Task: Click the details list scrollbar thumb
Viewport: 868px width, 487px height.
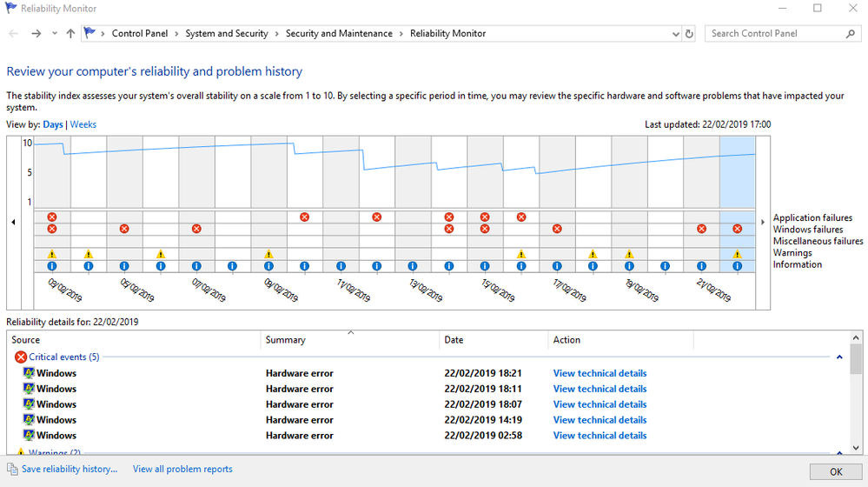Action: 856,359
